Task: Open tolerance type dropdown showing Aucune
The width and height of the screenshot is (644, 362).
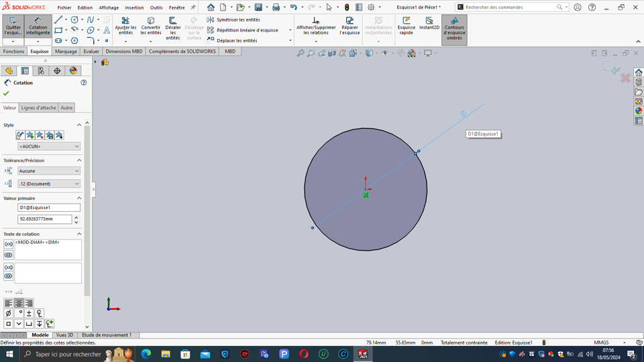Action: point(49,171)
